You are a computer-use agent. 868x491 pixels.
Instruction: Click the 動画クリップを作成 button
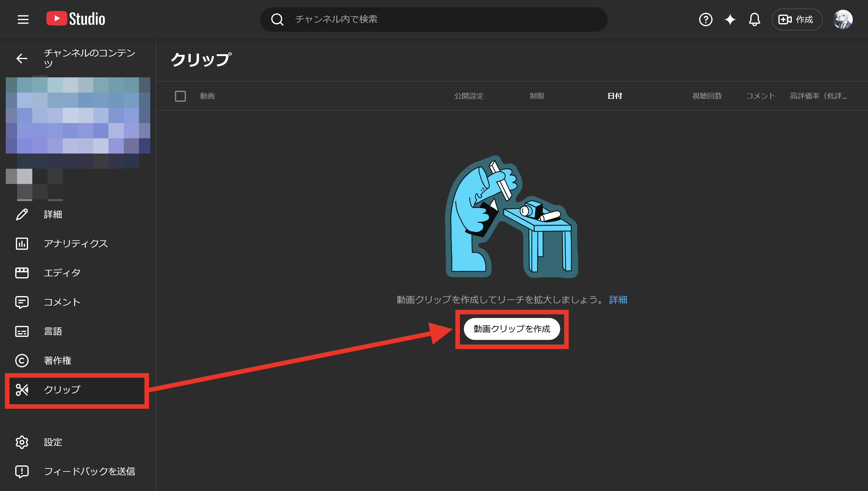point(512,329)
